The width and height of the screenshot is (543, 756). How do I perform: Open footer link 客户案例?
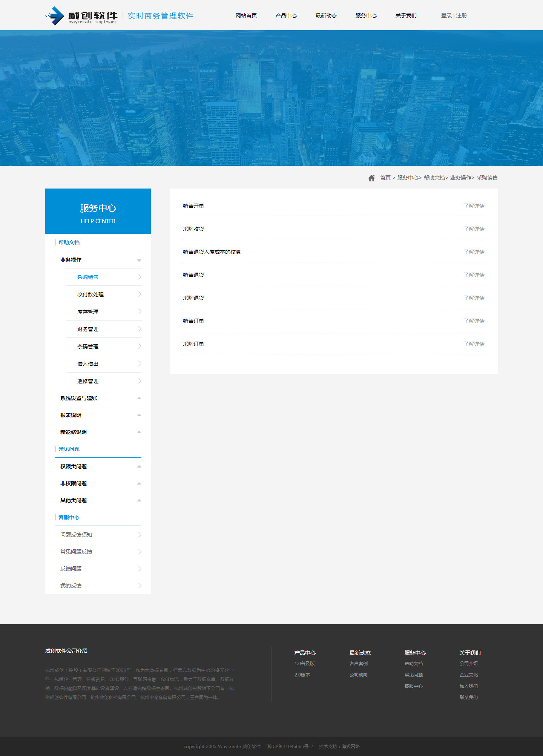(x=359, y=664)
